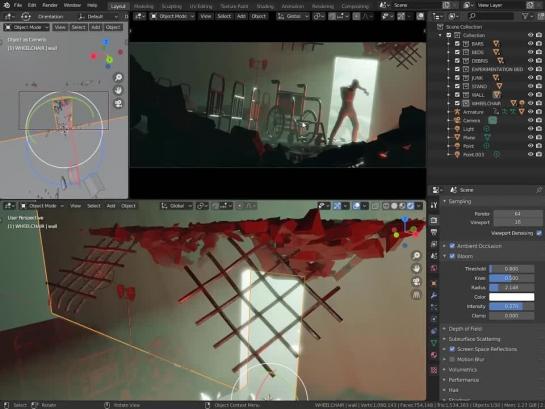Toggle the Bloom checkbox
This screenshot has width=545, height=409.
[x=452, y=256]
